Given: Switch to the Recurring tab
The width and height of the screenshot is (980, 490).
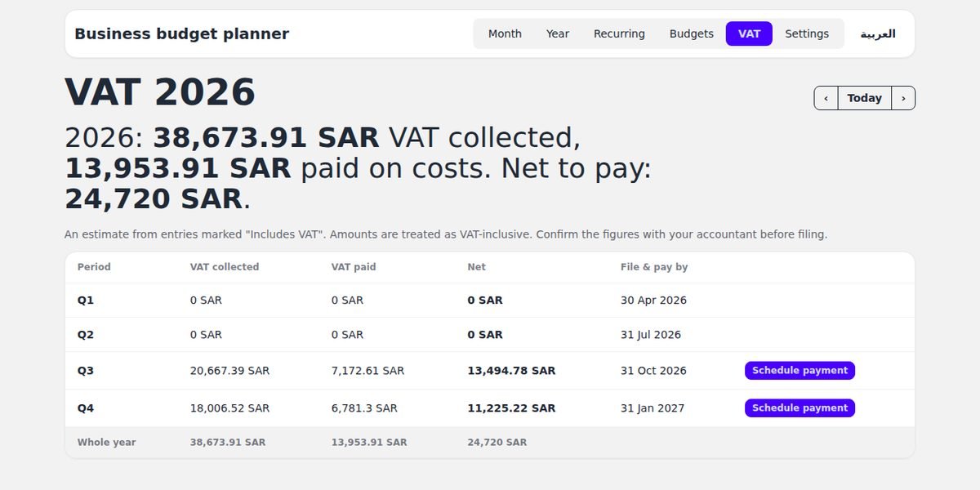Looking at the screenshot, I should [x=619, y=33].
